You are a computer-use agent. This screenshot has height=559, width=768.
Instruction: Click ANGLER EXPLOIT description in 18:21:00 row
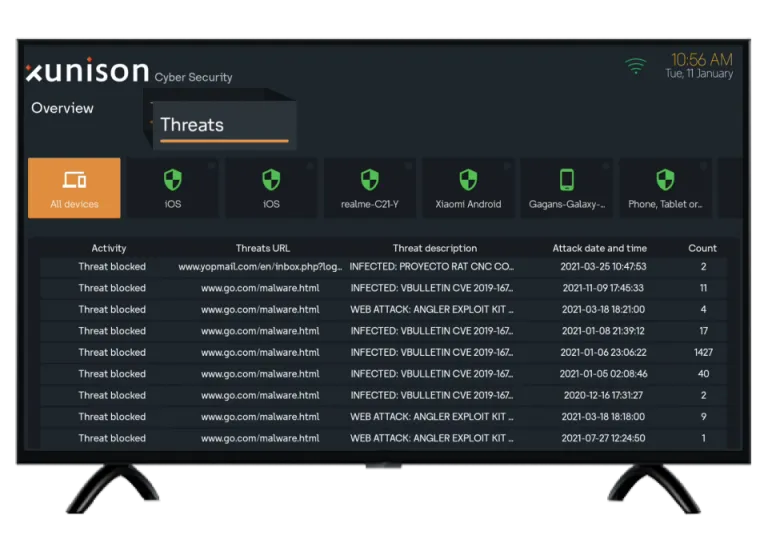[432, 310]
